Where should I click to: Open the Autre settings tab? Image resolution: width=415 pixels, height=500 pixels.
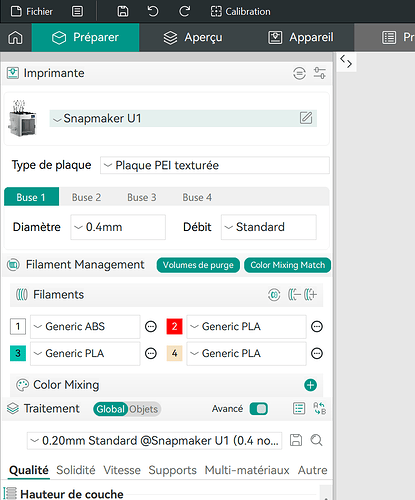313,470
